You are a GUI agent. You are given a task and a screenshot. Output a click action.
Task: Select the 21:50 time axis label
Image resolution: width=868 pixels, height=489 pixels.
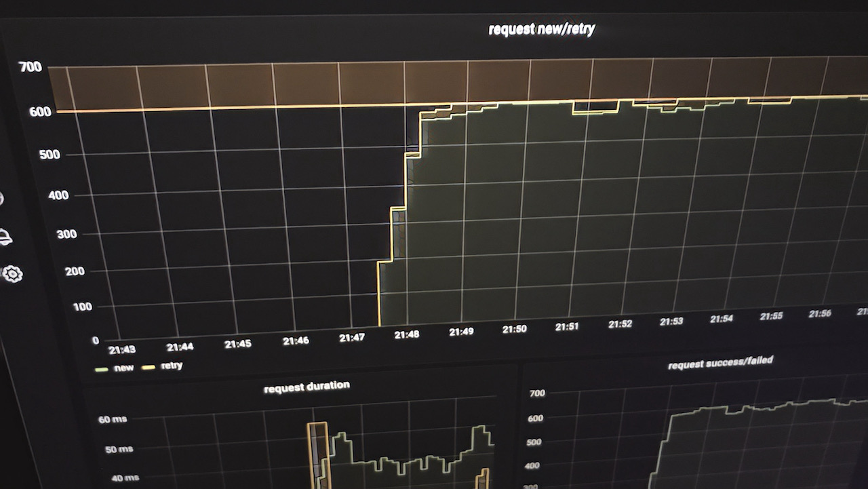pos(514,329)
